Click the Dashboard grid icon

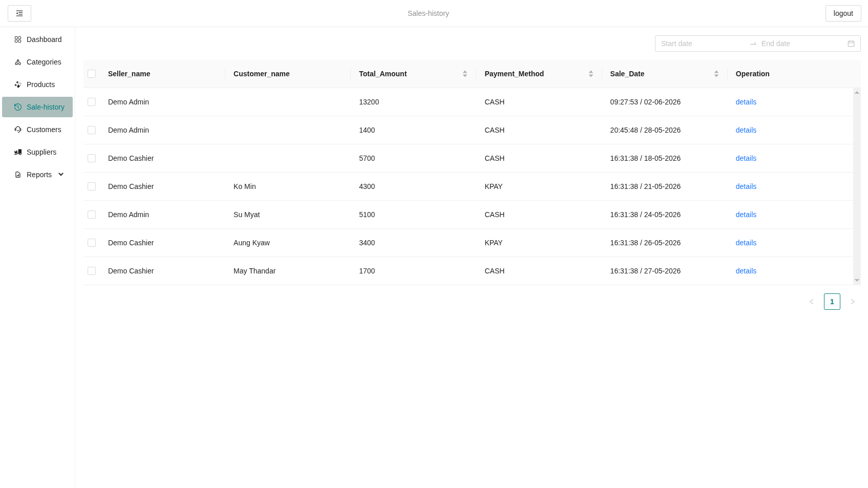[x=18, y=39]
